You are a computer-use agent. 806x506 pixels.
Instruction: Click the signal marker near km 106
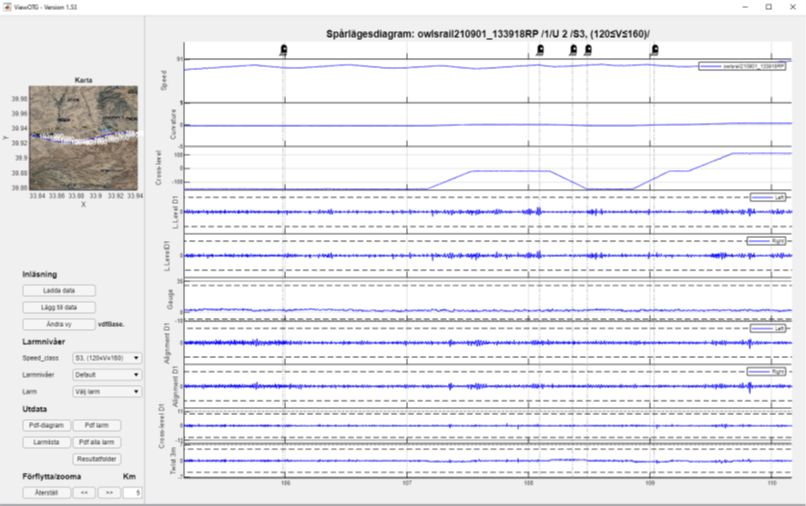click(x=284, y=48)
